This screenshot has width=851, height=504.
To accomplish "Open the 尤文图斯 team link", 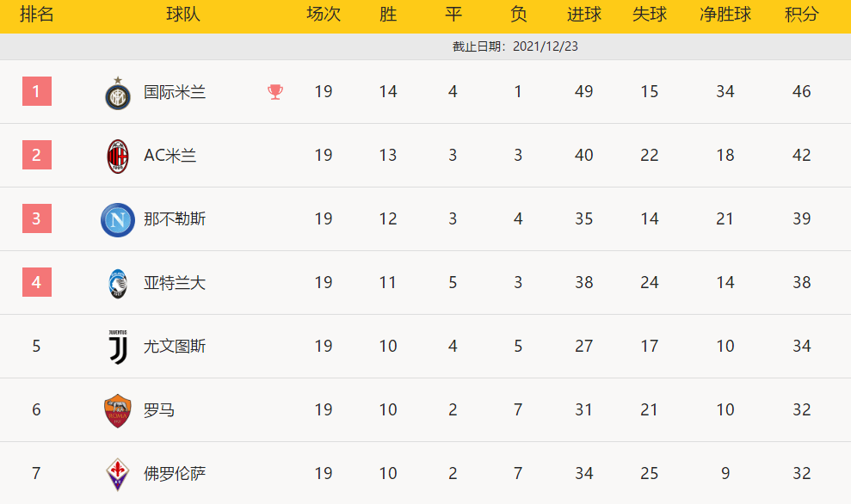I will click(175, 347).
